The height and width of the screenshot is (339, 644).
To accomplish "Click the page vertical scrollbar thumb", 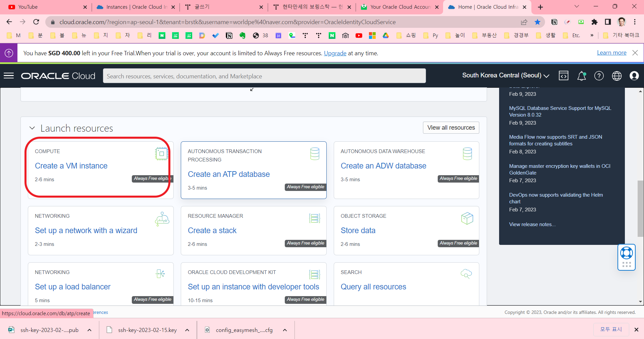I will point(640,208).
